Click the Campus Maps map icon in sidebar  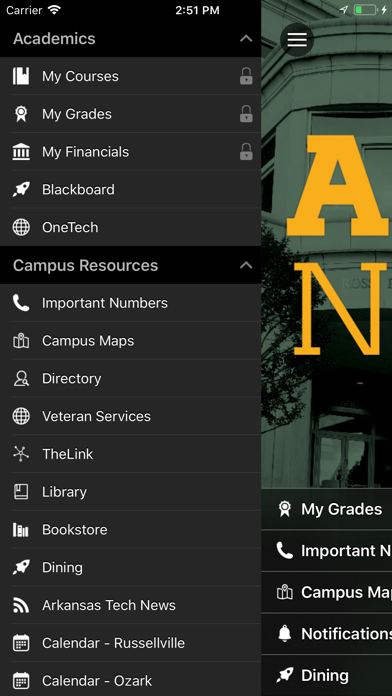coord(21,341)
